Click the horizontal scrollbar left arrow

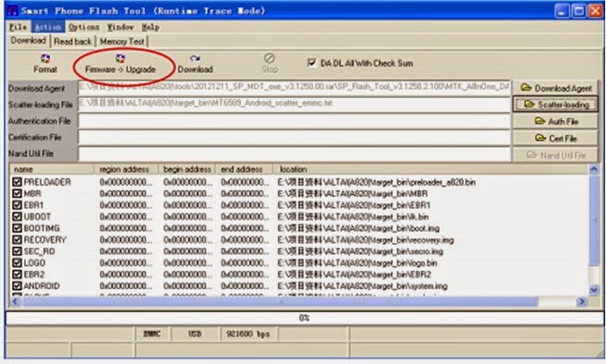[15, 301]
